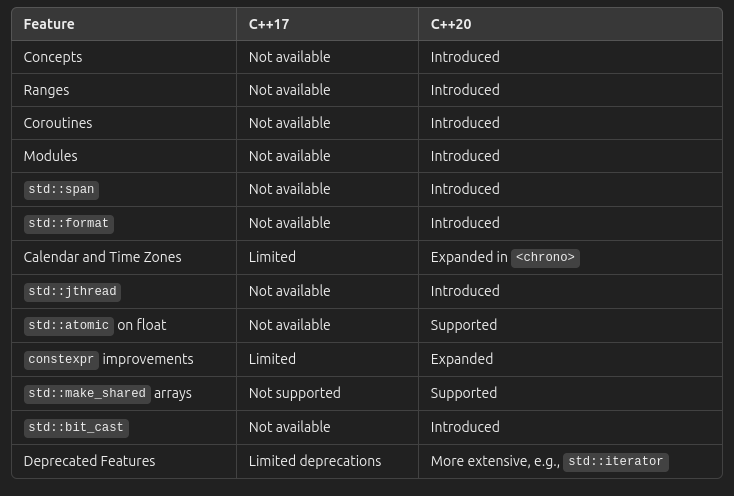Click the std::iterator code tag
Screen dimensions: 734x496
coord(616,462)
